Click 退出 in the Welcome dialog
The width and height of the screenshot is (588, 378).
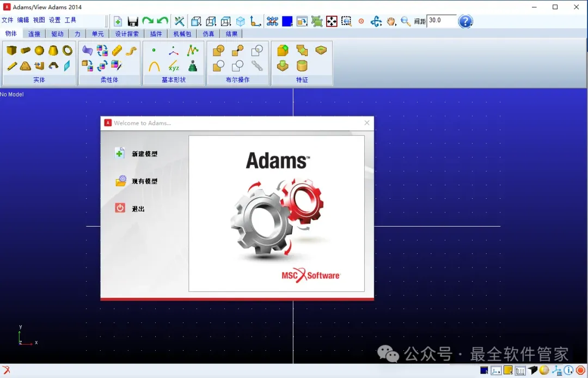(x=130, y=209)
